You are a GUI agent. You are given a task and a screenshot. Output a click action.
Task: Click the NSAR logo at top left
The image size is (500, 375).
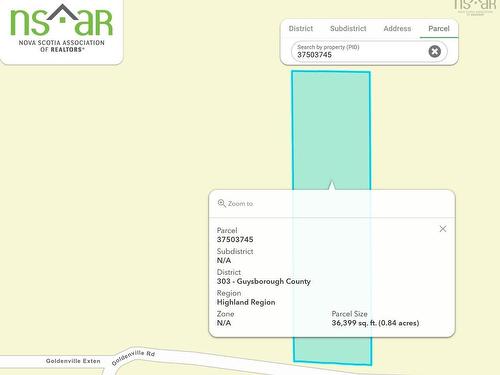point(62,28)
